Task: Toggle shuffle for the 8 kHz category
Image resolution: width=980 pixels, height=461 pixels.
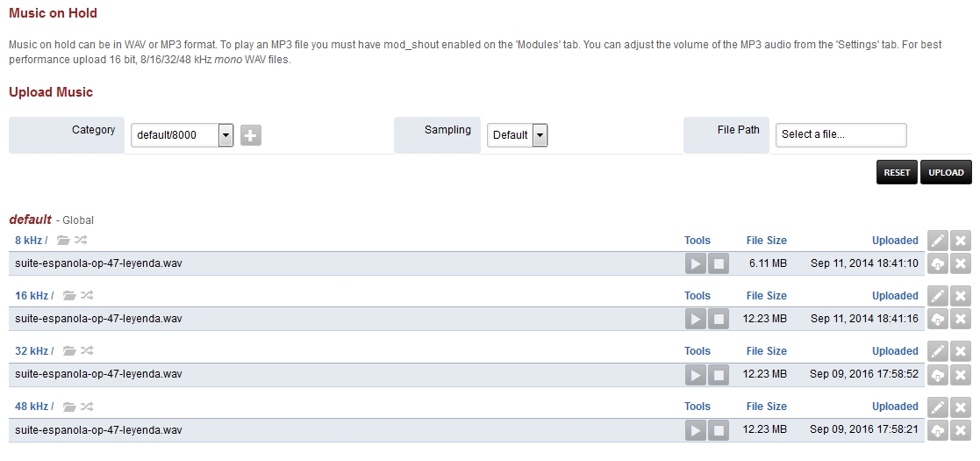Action: (x=86, y=241)
